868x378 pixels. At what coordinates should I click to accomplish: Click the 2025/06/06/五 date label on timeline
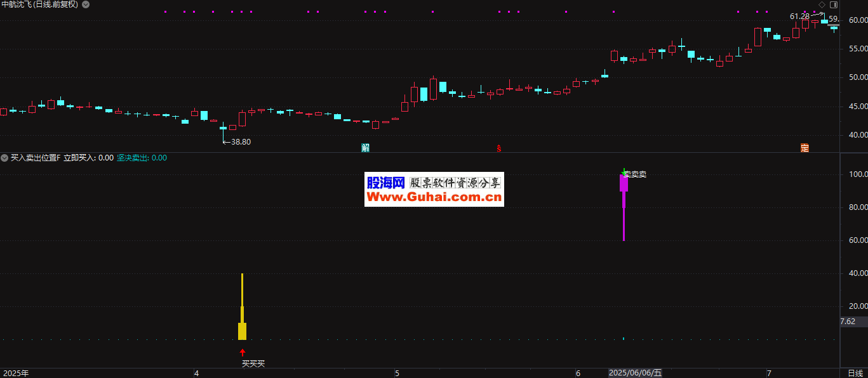click(x=635, y=373)
